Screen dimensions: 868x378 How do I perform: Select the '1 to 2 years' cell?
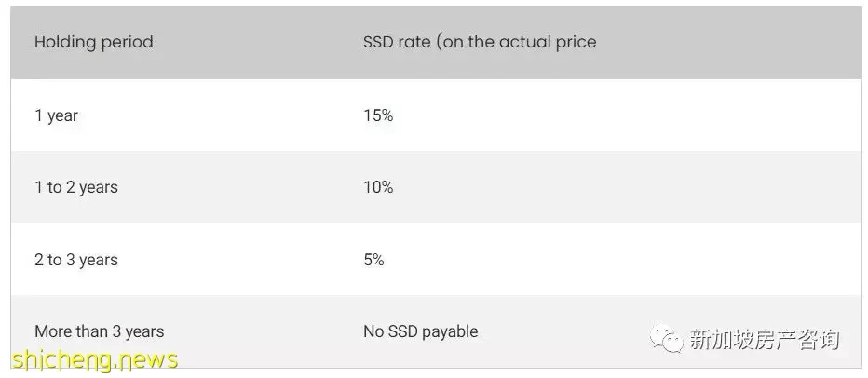(x=75, y=188)
